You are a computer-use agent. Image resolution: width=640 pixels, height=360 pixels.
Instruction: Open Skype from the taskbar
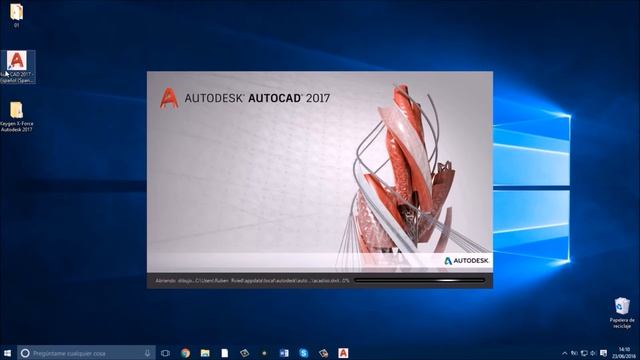304,353
